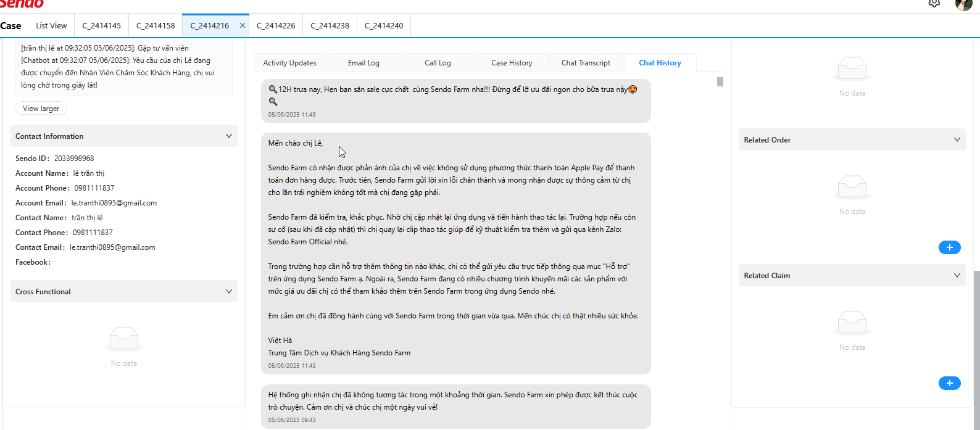Screen dimensions: 980x430
Task: Click the message starting 'Mến chào chị Lê'
Action: coord(456,254)
